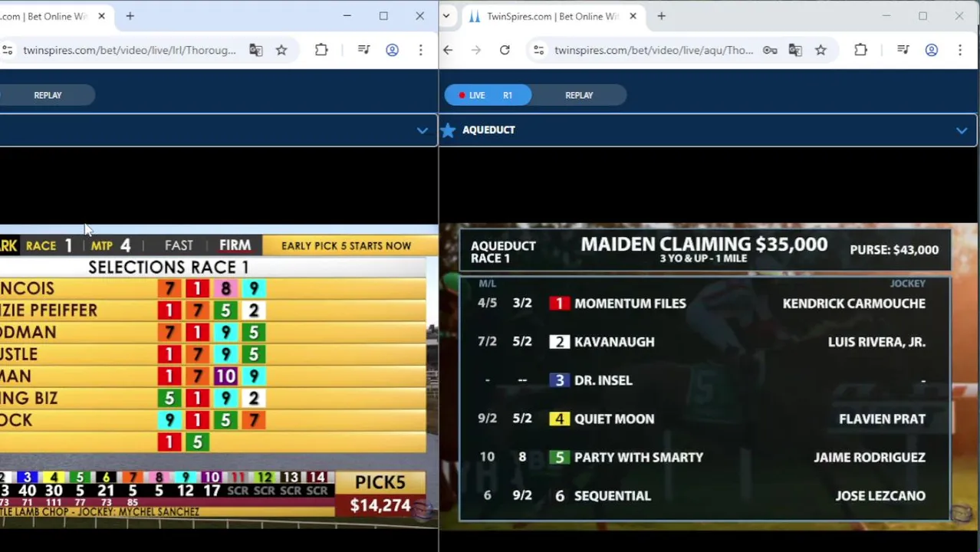This screenshot has width=980, height=552.
Task: Open media controls in left window
Action: (363, 50)
